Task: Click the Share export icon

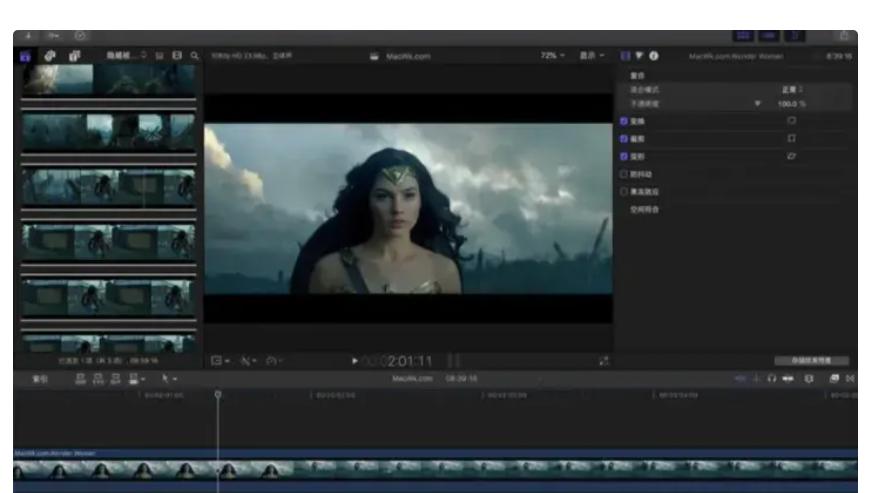Action: click(842, 36)
